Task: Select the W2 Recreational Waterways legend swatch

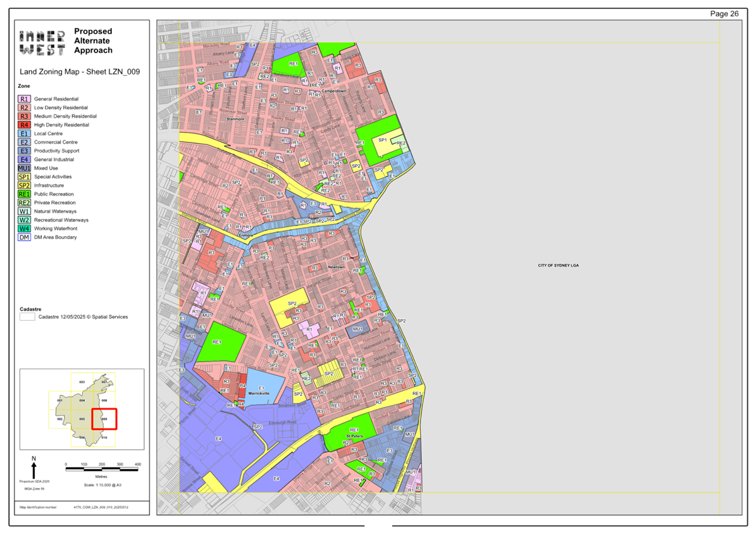Action: click(24, 220)
